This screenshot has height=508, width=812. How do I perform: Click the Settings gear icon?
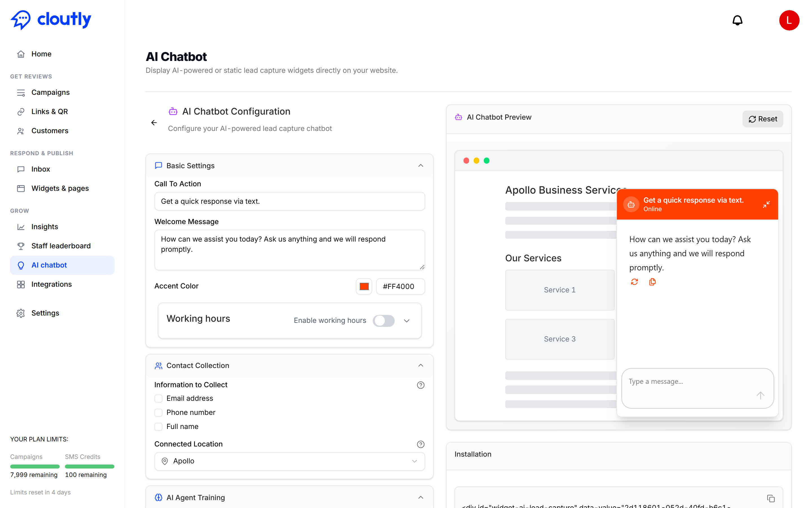[x=21, y=313]
